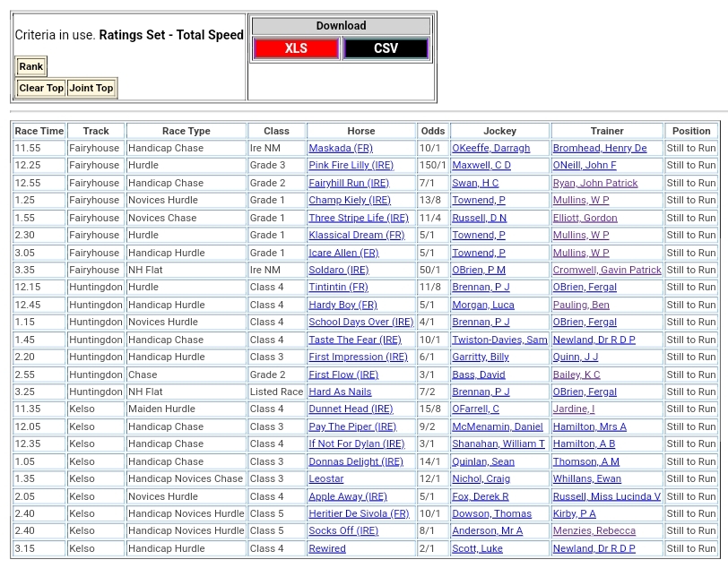728x577 pixels.
Task: Open Pink Fire Lilly (IRE) horse page
Action: 351,165
